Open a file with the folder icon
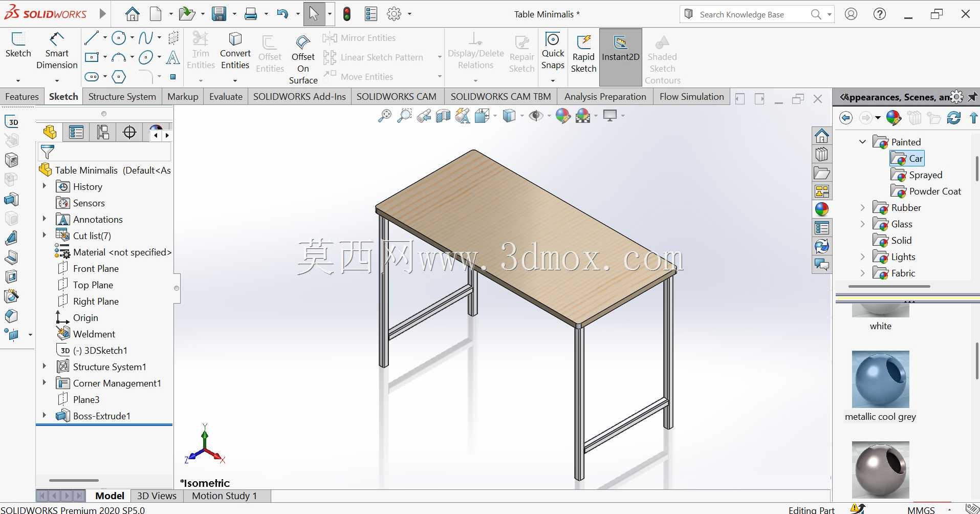Screen dimensions: 980x514 tap(187, 14)
